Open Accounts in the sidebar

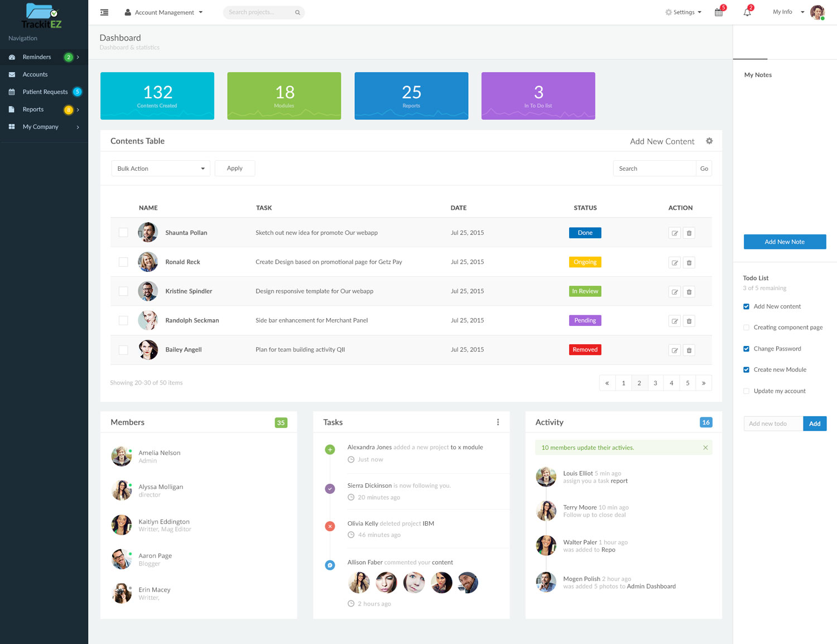(35, 74)
